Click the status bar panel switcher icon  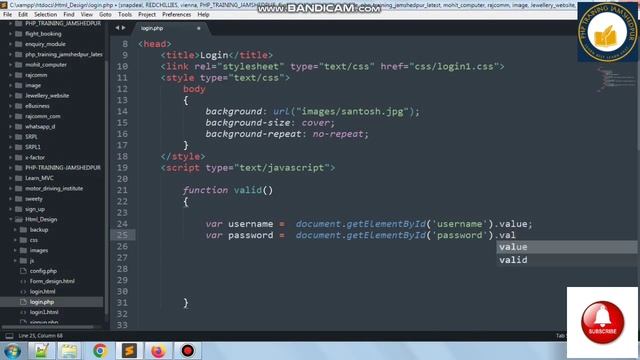click(9, 336)
